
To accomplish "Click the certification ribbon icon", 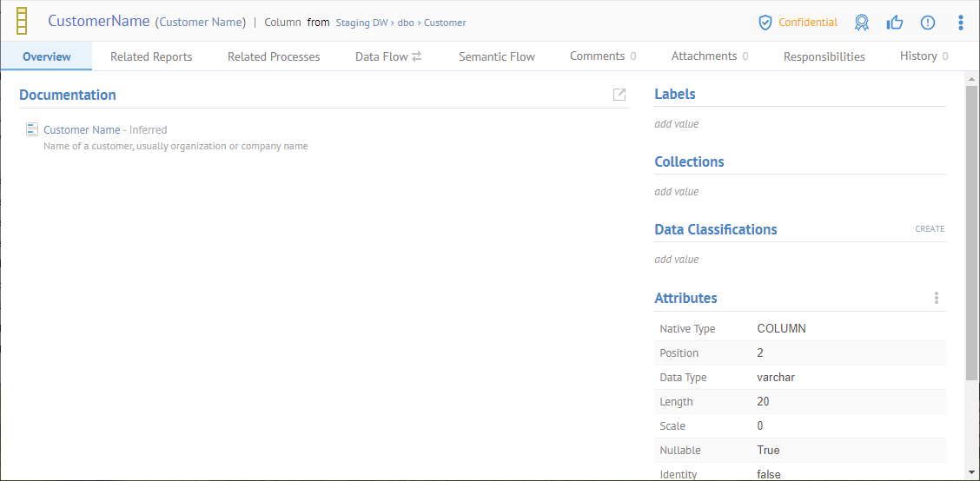I will click(861, 23).
